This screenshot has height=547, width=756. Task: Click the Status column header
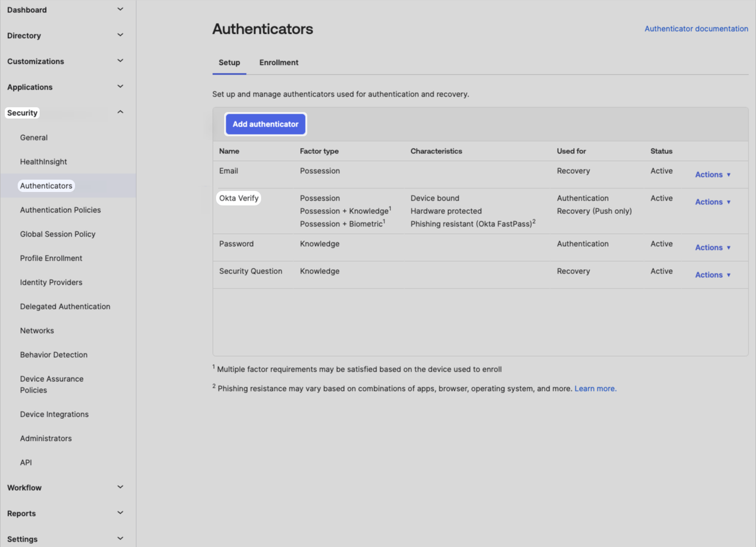coord(661,151)
